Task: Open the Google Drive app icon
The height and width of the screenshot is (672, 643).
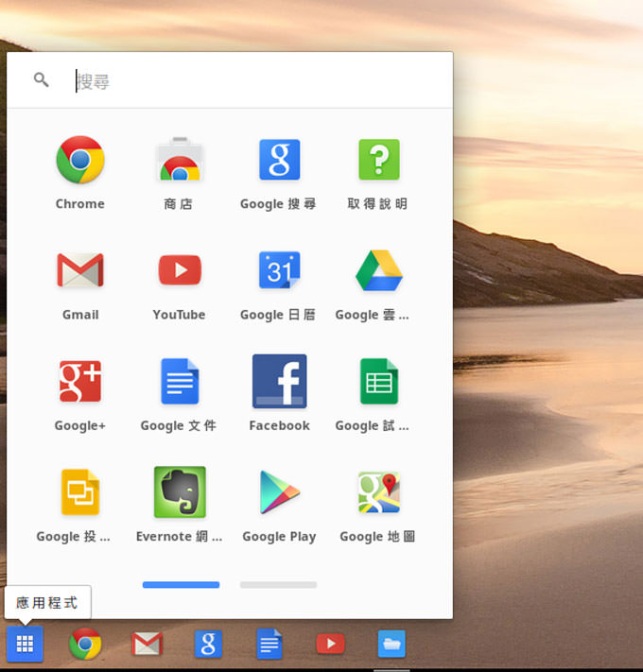Action: click(x=378, y=271)
